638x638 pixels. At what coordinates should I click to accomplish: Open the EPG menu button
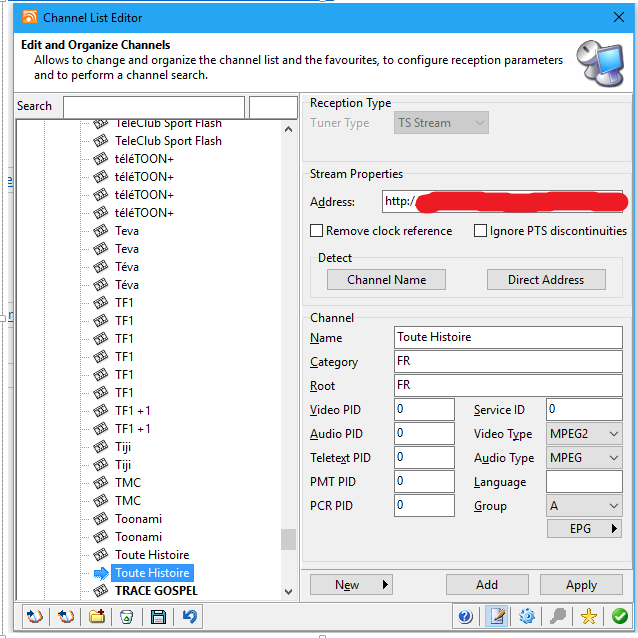[x=585, y=529]
